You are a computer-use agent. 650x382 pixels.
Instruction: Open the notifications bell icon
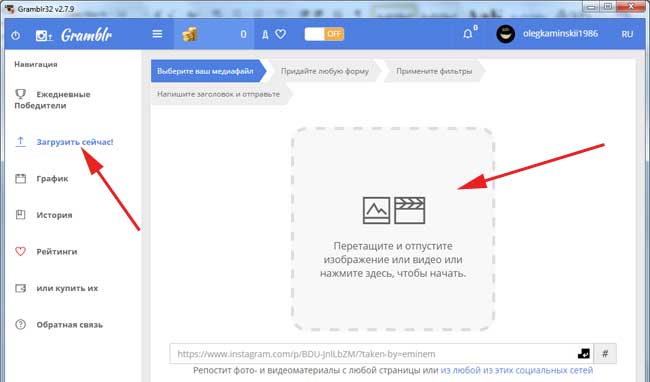coord(468,34)
